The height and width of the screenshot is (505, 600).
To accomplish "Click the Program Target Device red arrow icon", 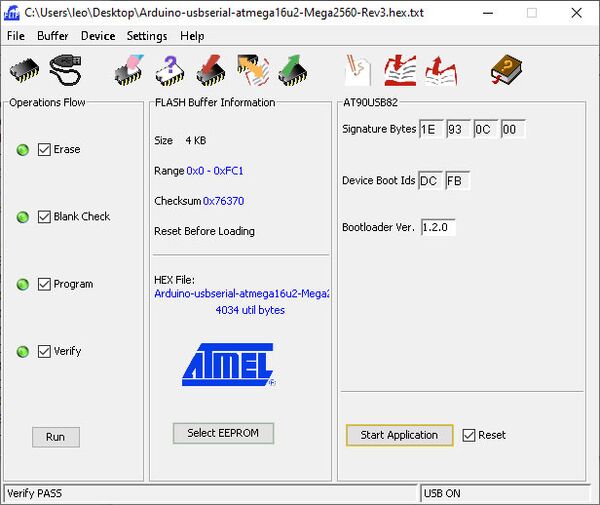I will tap(211, 70).
